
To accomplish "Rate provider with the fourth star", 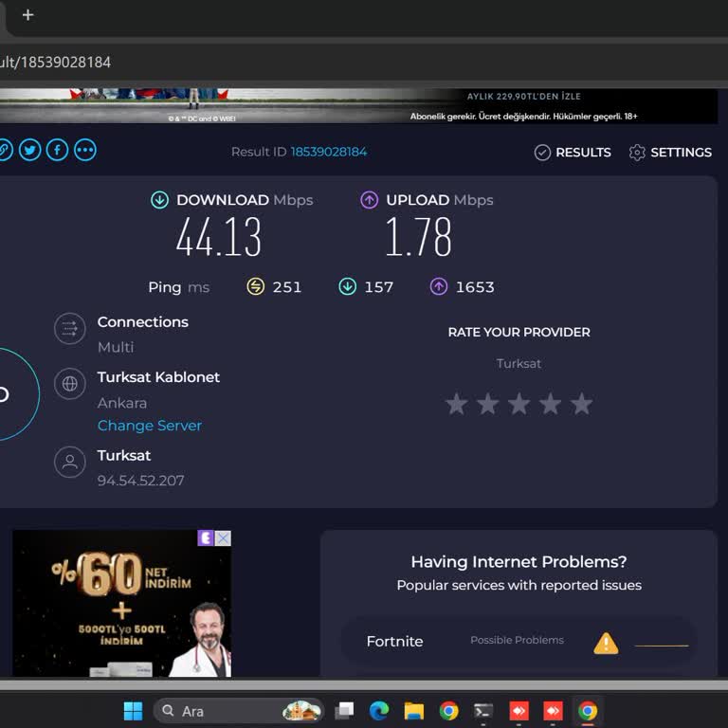I will pyautogui.click(x=550, y=404).
